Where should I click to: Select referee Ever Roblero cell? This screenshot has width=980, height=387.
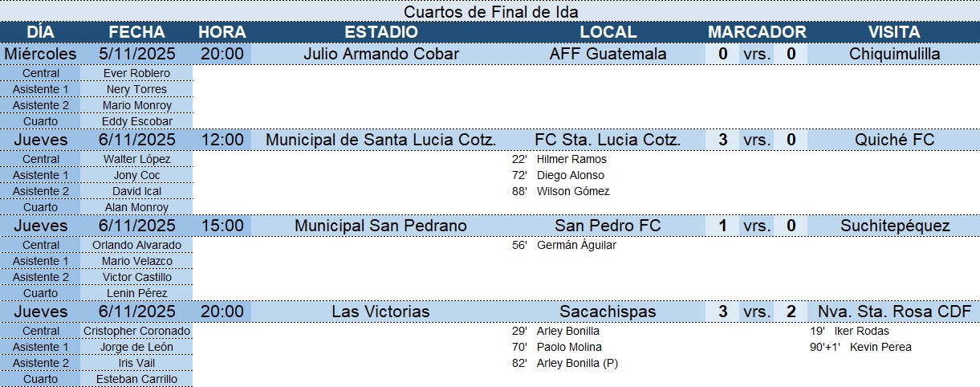click(137, 73)
